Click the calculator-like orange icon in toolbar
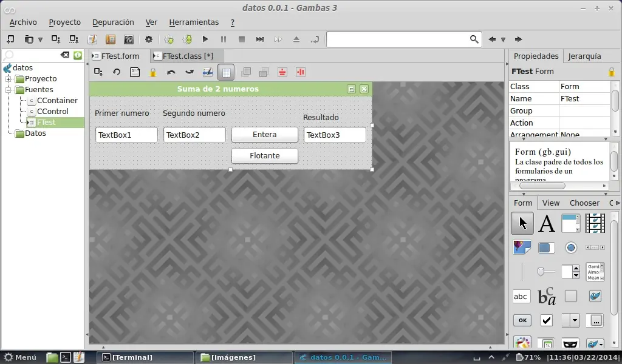 111,39
